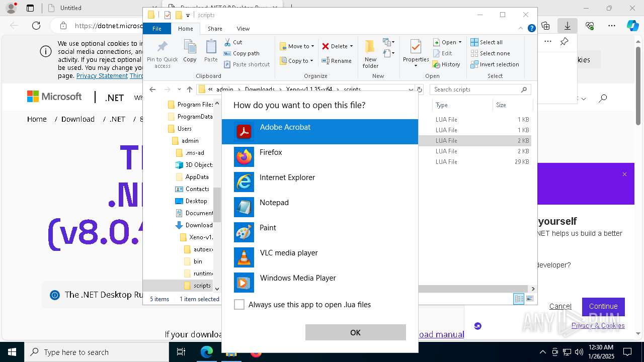Open the Windows Start menu
The width and height of the screenshot is (644, 362).
[x=12, y=352]
